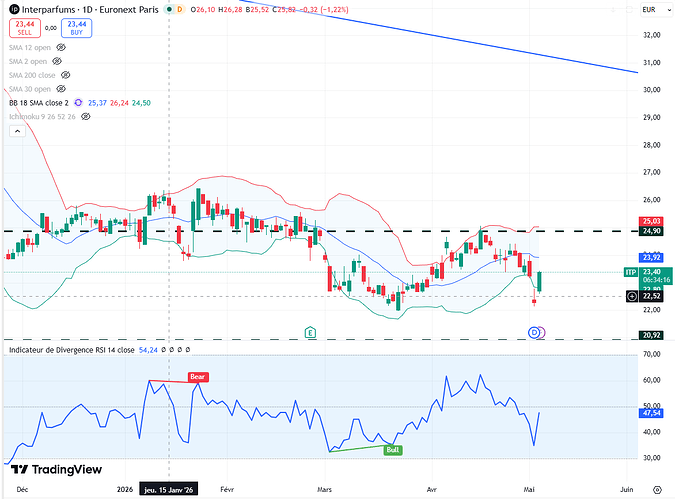Select Indicateur de Divergence RSI 14 legend
675x499 pixels.
click(x=71, y=350)
